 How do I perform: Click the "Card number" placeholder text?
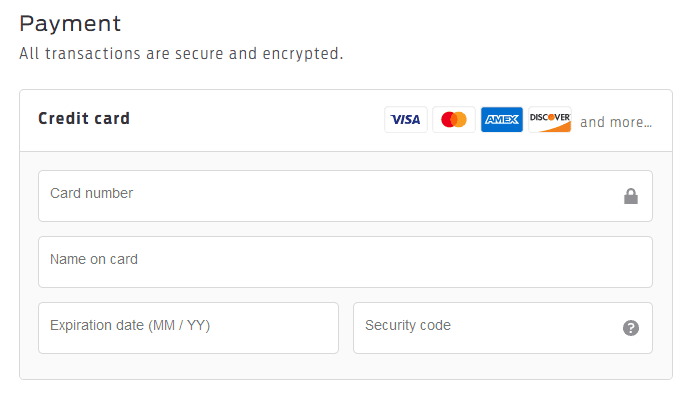click(92, 193)
